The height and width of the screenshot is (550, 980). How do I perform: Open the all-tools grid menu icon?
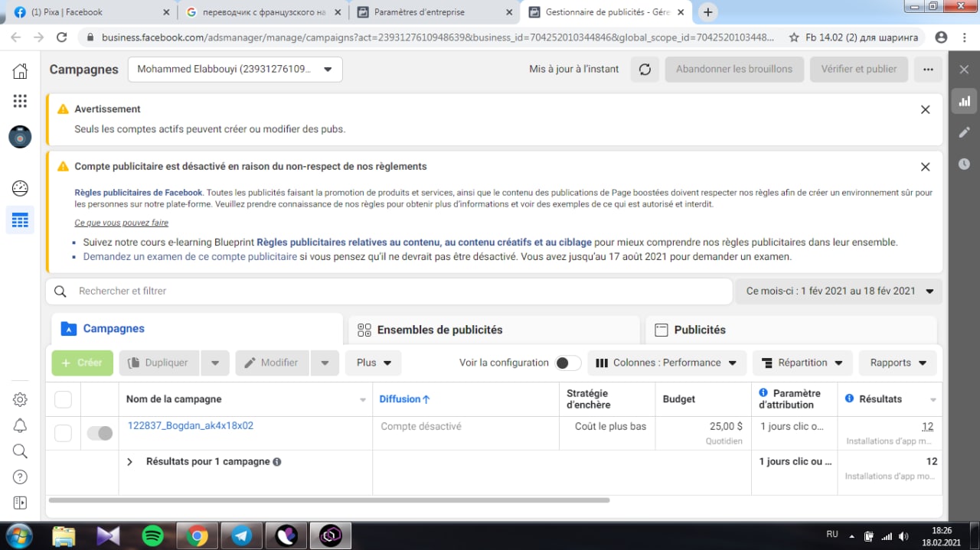[20, 101]
